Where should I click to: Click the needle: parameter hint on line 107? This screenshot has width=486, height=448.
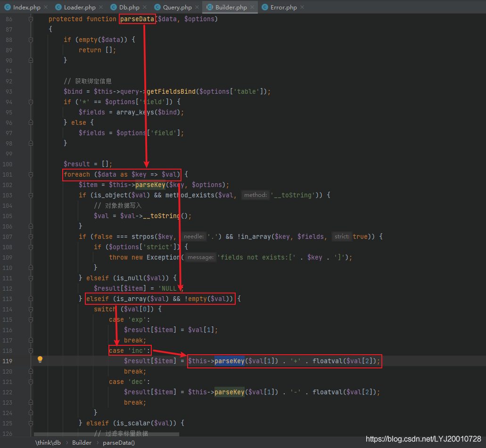pos(194,236)
